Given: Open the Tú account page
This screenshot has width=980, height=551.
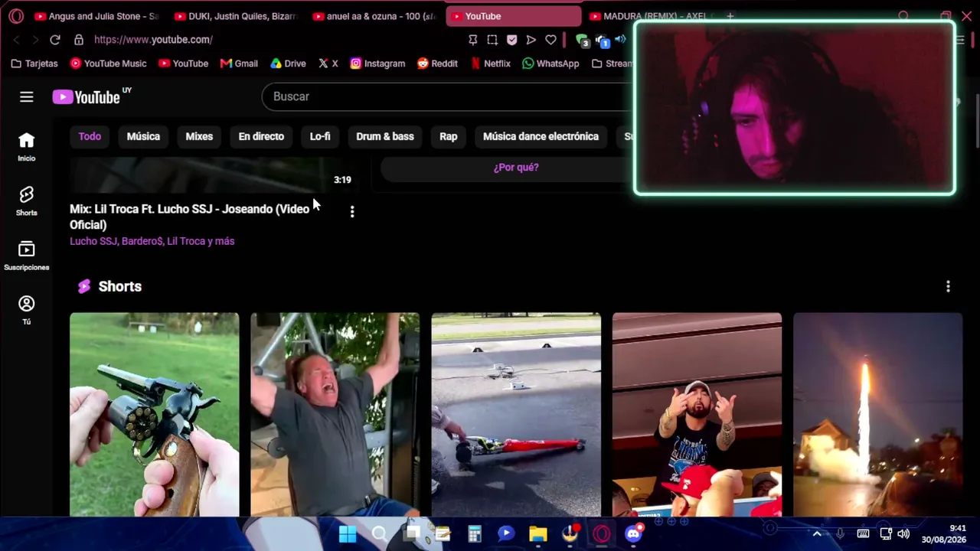Looking at the screenshot, I should pos(27,310).
